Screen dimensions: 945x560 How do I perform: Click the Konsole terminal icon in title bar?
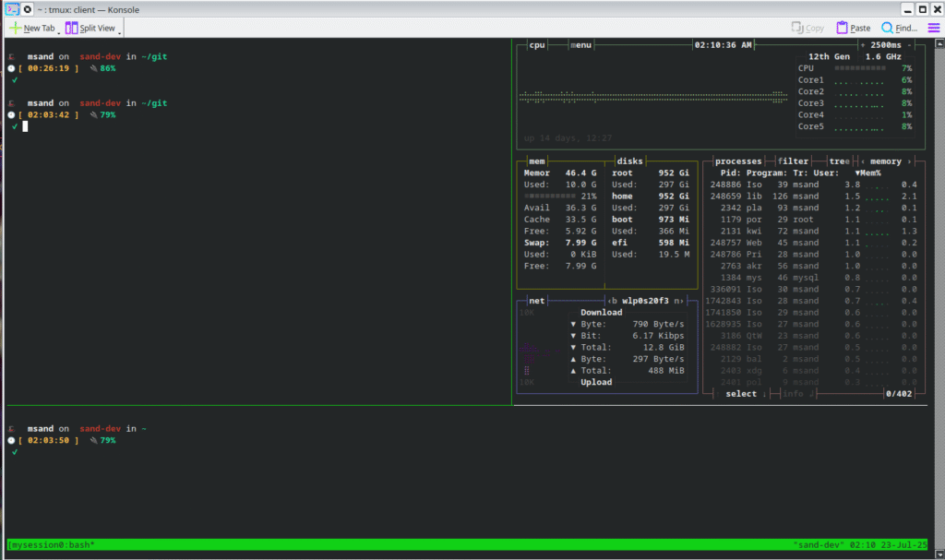click(11, 8)
